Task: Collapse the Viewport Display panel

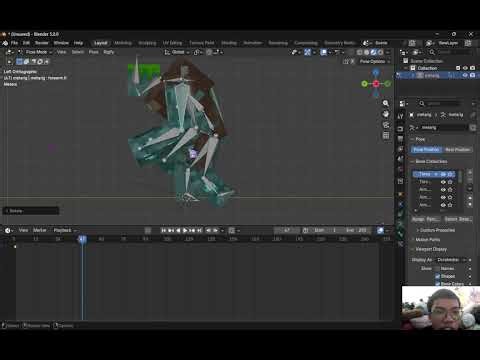Action: pyautogui.click(x=431, y=249)
